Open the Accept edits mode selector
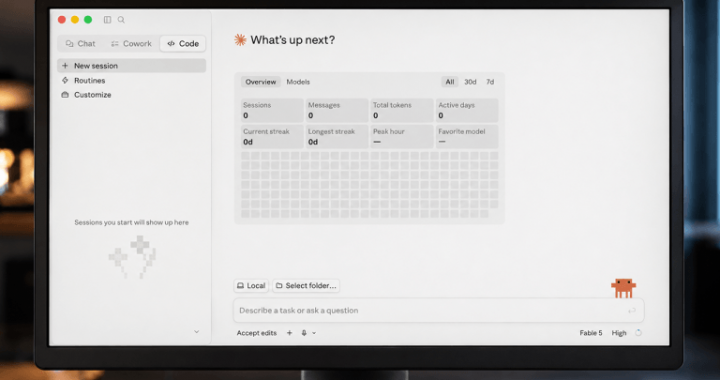This screenshot has width=720, height=380. (257, 333)
